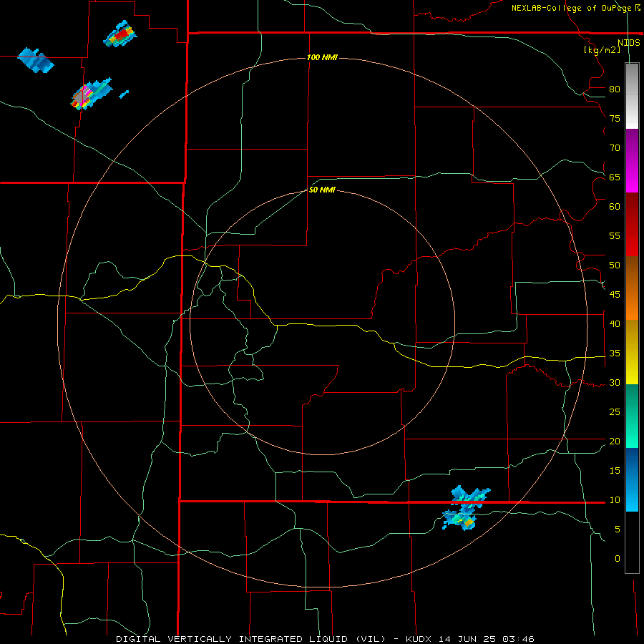Screen dimensions: 644x644
Task: Select the Digital Vertically Integrated Liquid caption
Action: tap(325, 639)
